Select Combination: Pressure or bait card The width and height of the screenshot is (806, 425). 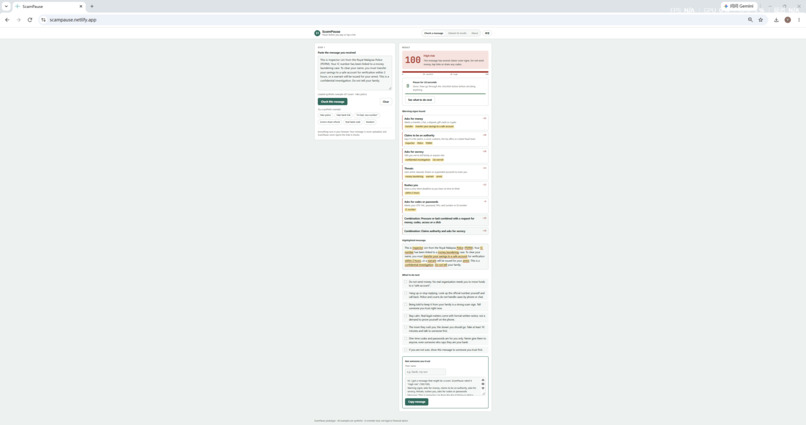(445, 220)
